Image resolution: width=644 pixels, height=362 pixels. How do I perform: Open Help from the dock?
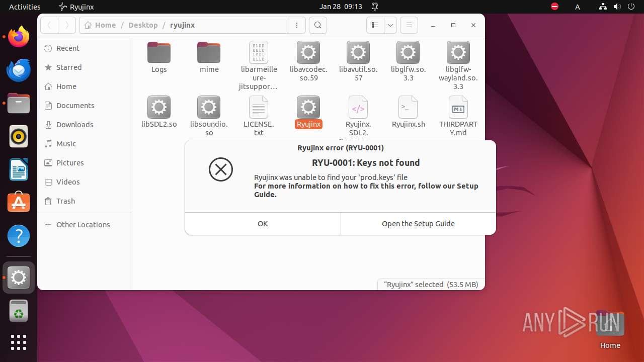coord(19,236)
